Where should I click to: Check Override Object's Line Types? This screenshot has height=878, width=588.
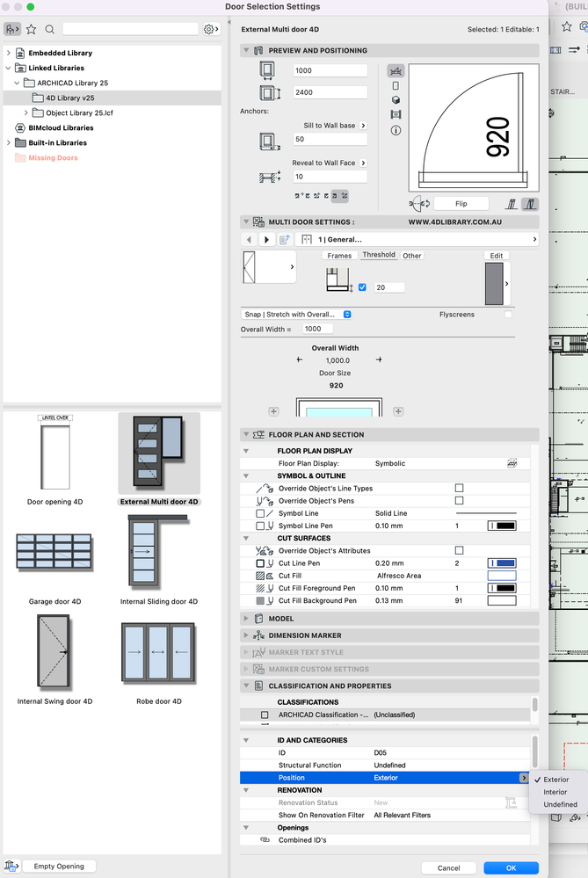click(459, 488)
